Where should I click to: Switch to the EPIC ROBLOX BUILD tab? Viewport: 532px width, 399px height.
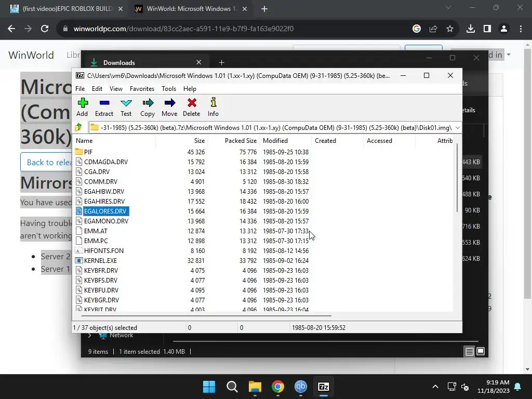(67, 9)
